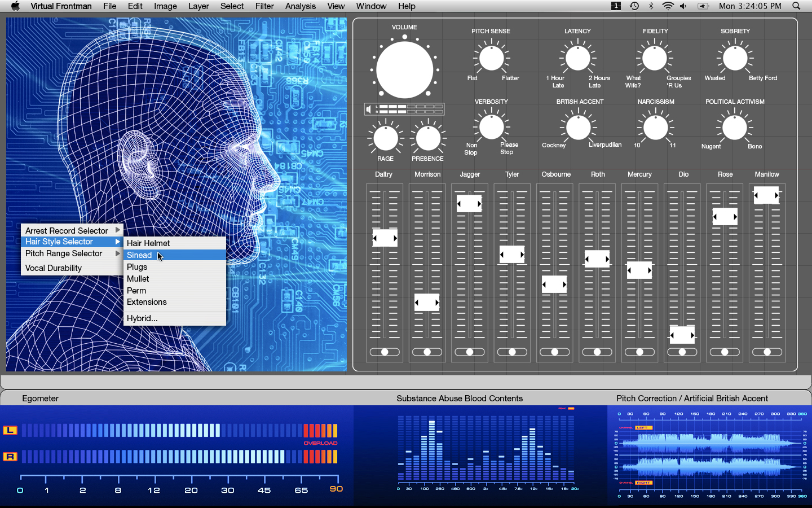Click the Jagger fader handle
The height and width of the screenshot is (508, 812).
(469, 204)
